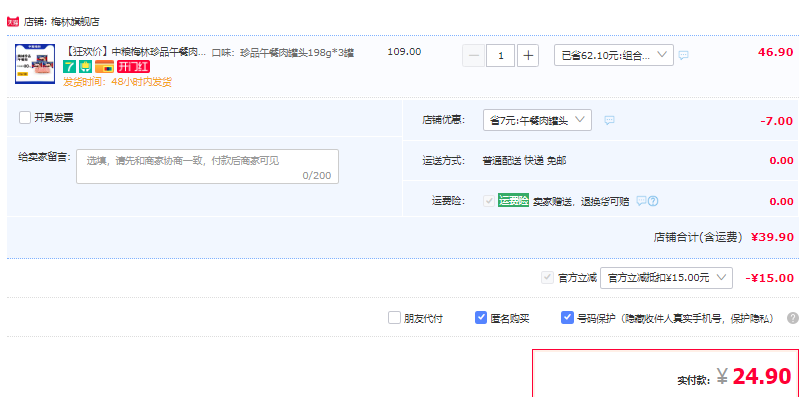The height and width of the screenshot is (397, 809).
Task: Uncheck the 匿名购买 anonymous purchase box
Action: tap(481, 318)
